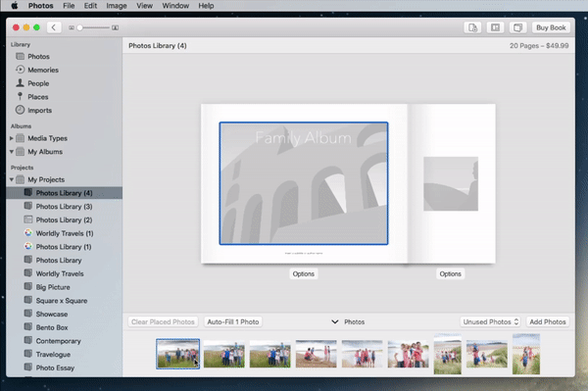588x391 pixels.
Task: Open the Image menu
Action: [x=117, y=6]
